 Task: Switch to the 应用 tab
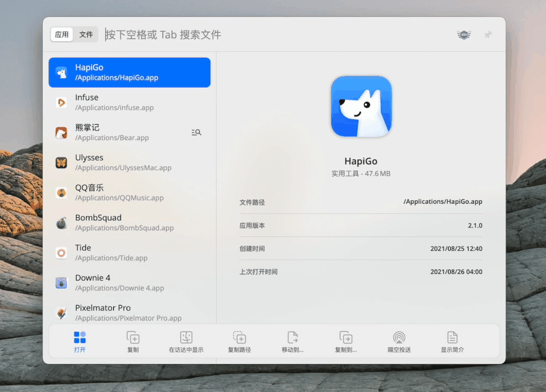tap(61, 34)
